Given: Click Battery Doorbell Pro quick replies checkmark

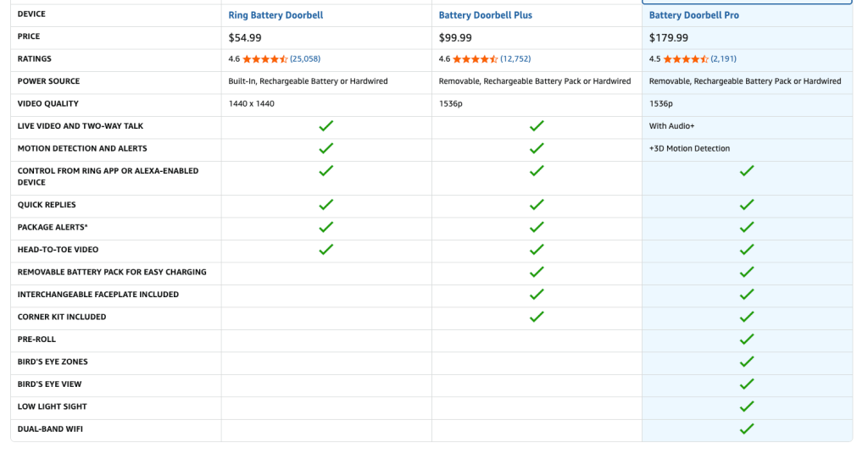Looking at the screenshot, I should click(x=746, y=205).
